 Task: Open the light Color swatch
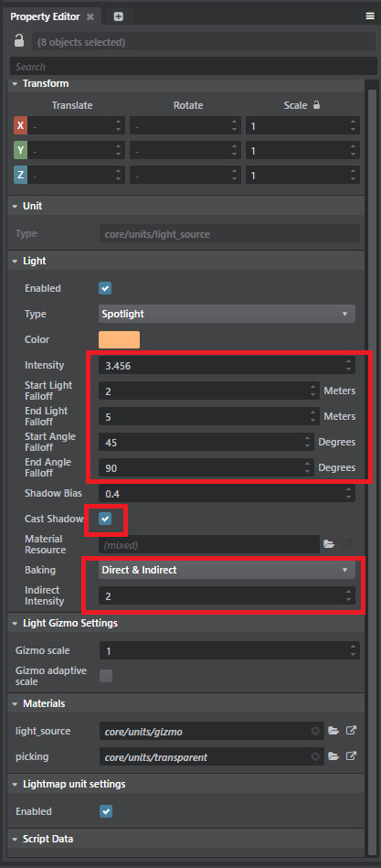point(119,339)
